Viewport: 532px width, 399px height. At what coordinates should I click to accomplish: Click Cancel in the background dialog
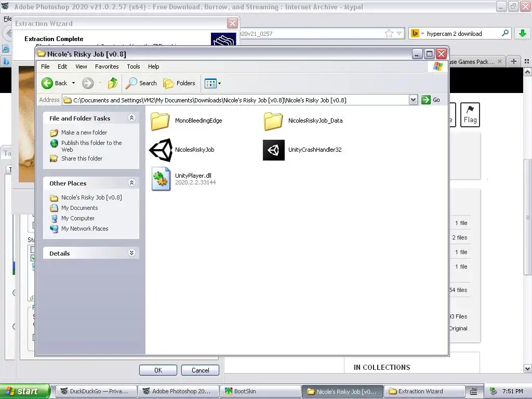tap(200, 370)
